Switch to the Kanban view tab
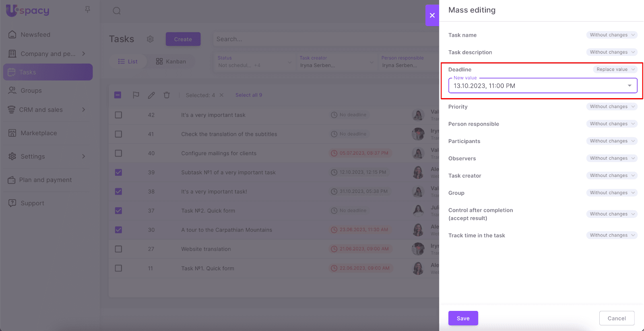The image size is (644, 331). (171, 62)
